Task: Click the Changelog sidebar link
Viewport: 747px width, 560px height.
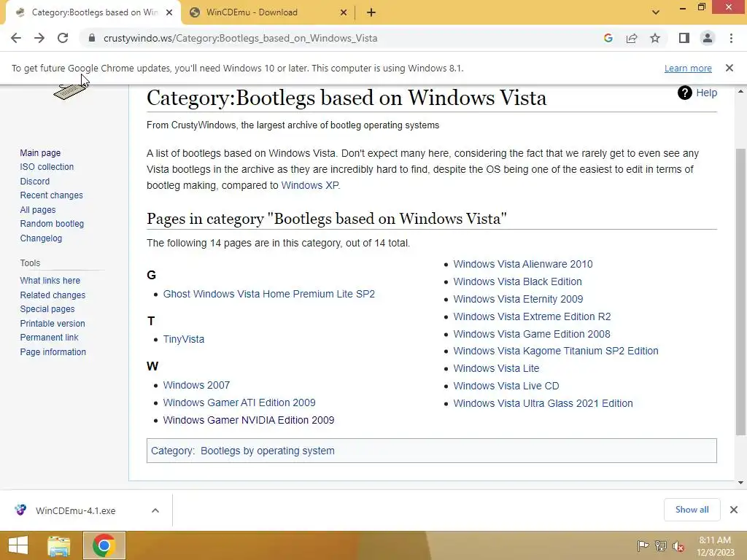Action: pyautogui.click(x=41, y=238)
